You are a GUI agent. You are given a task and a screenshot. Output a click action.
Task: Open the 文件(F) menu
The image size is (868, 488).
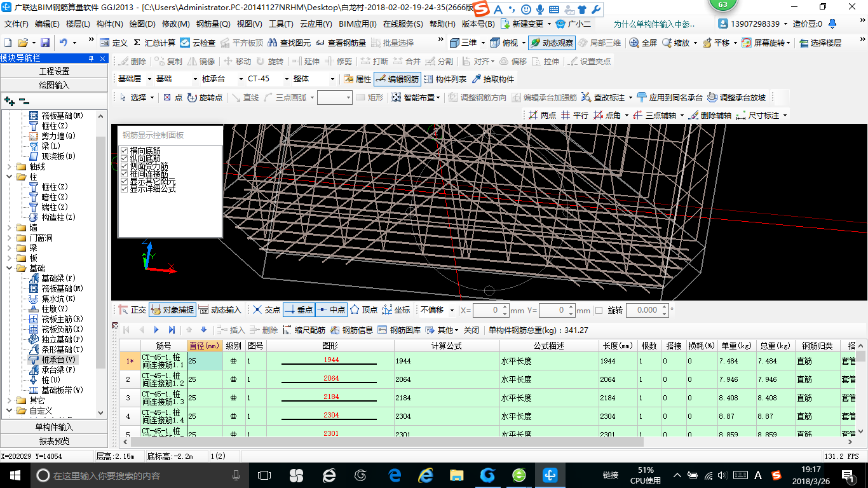[x=17, y=24]
